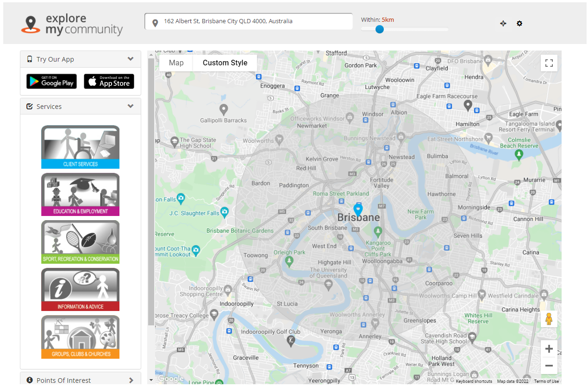The width and height of the screenshot is (588, 387).
Task: Click the Within distance slider handle
Action: [x=380, y=29]
